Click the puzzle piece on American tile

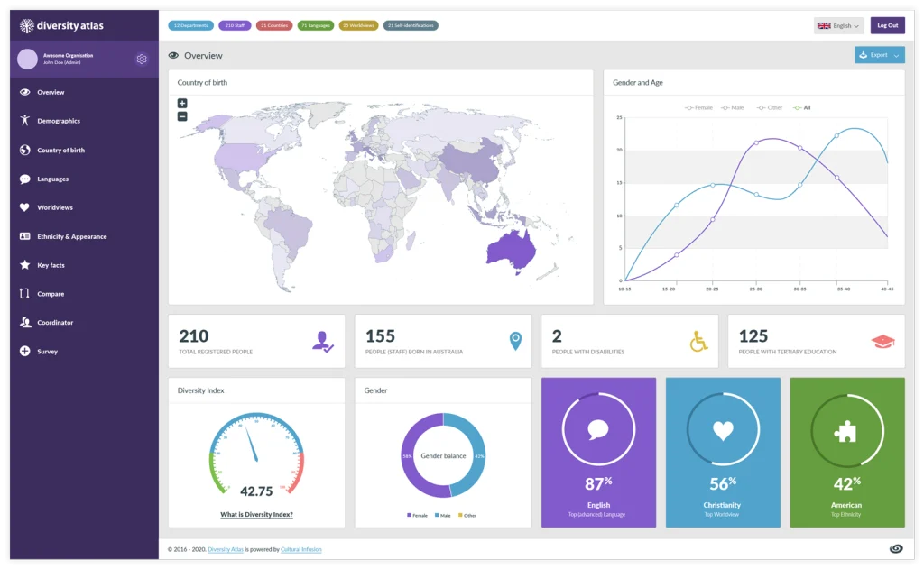coord(845,431)
